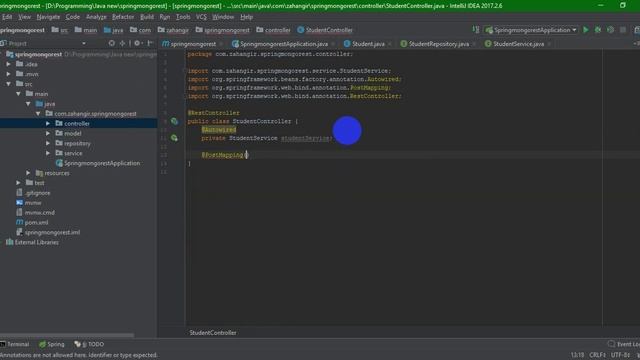Image resolution: width=640 pixels, height=360 pixels.
Task: Click CRLF line separator in status bar
Action: (597, 355)
